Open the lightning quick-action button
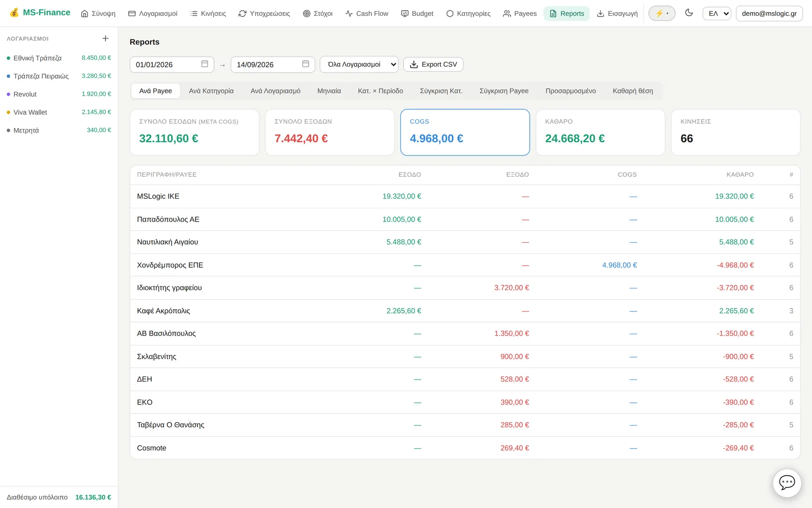 coord(662,13)
